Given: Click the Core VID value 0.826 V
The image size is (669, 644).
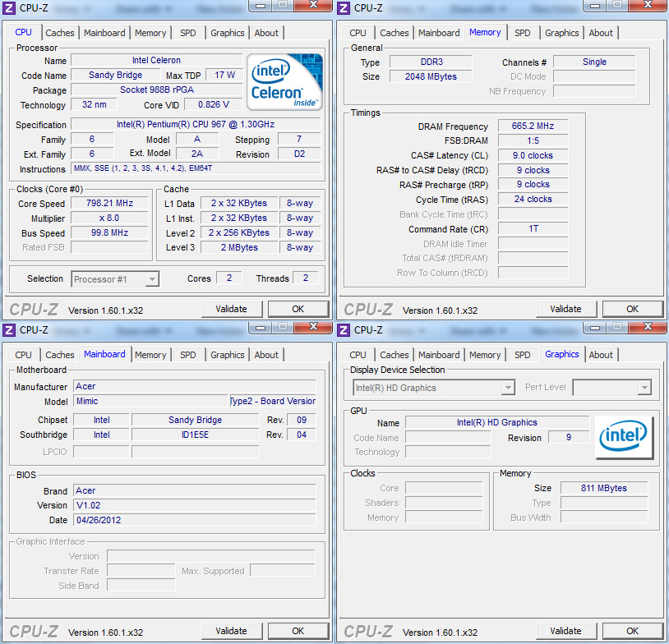Looking at the screenshot, I should (x=214, y=104).
